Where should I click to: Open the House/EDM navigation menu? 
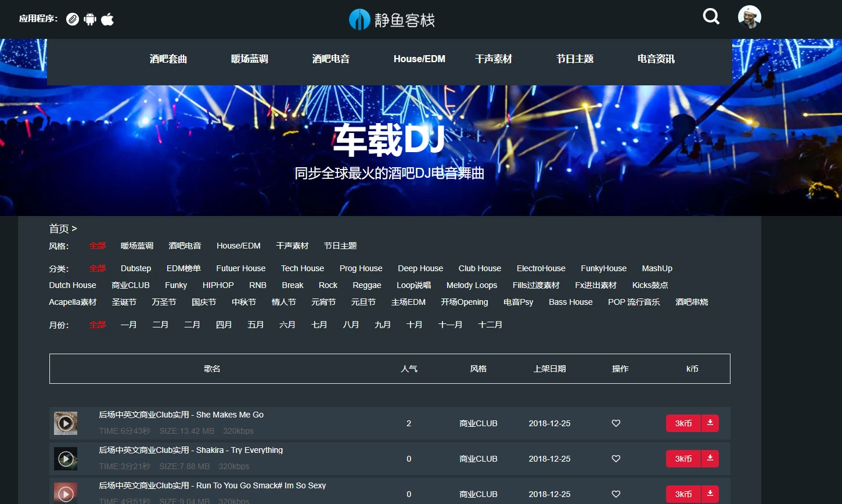pyautogui.click(x=419, y=59)
